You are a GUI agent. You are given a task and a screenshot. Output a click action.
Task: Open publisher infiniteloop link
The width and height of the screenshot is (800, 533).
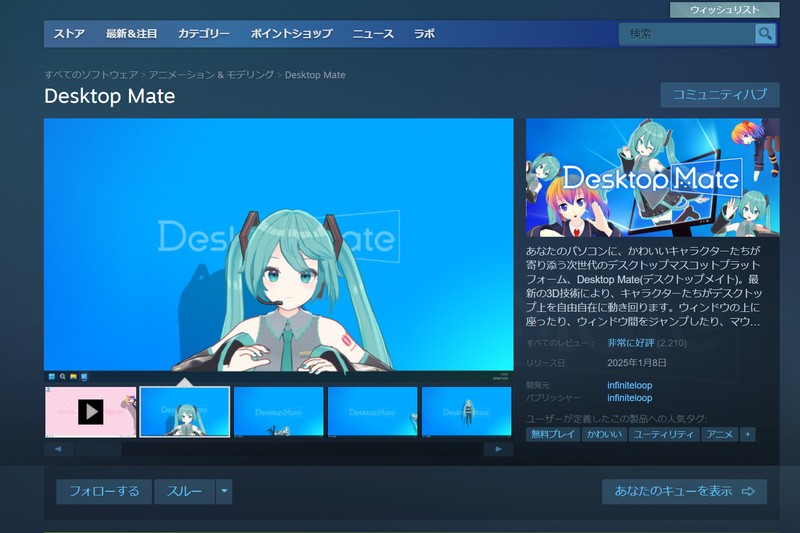point(630,398)
